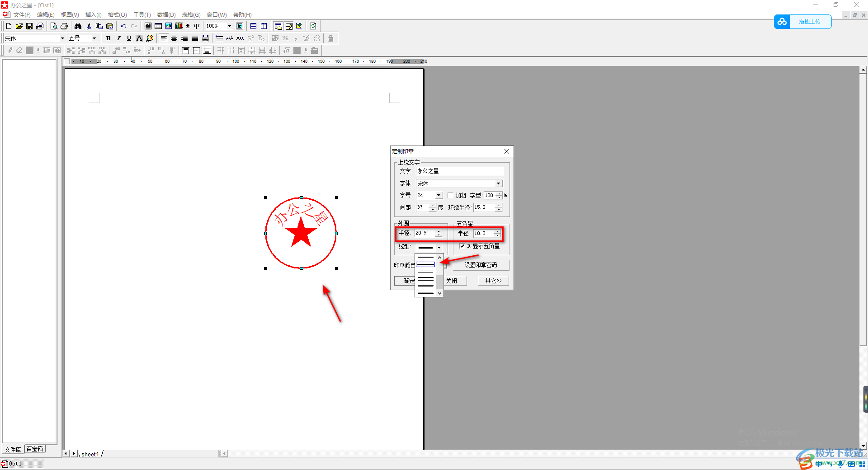The width and height of the screenshot is (868, 470).
Task: Click the percent style icon
Action: (x=285, y=38)
